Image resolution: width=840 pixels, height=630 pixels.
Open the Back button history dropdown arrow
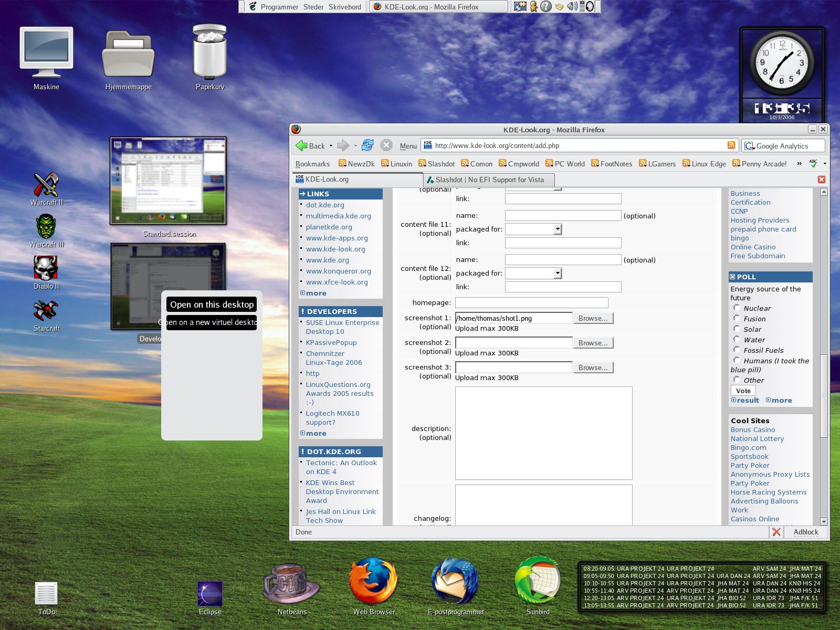coord(330,146)
